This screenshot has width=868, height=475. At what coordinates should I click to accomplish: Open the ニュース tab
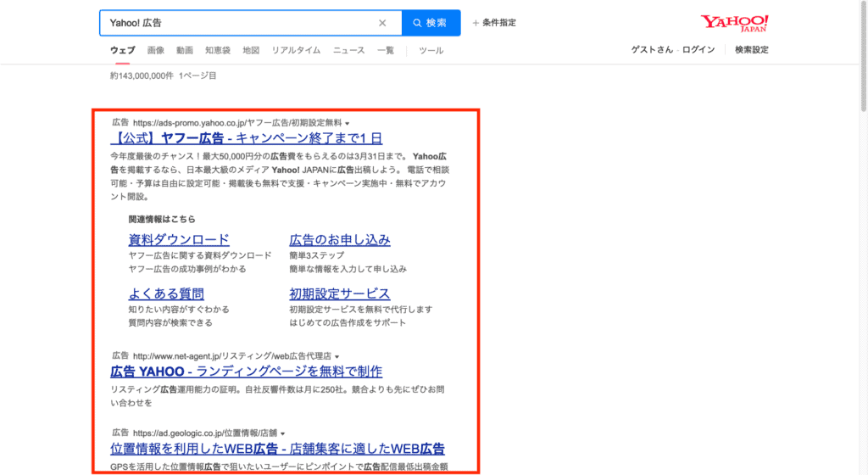coord(348,50)
